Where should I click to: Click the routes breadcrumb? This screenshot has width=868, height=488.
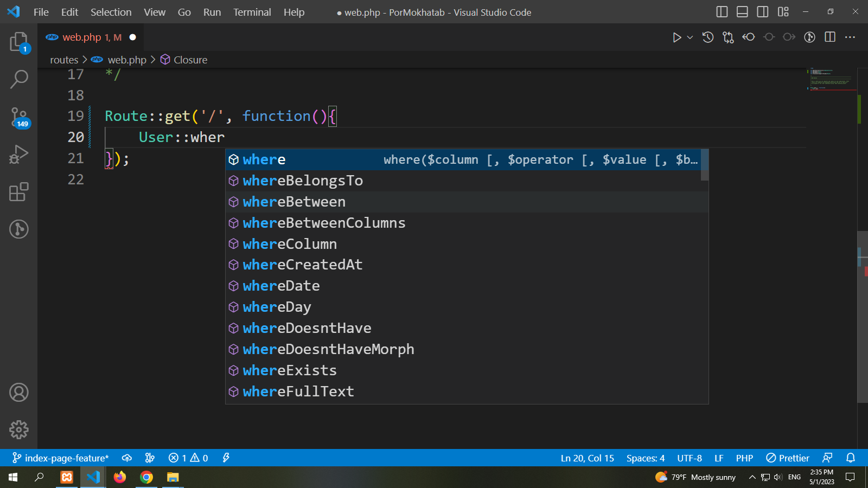tap(64, 60)
